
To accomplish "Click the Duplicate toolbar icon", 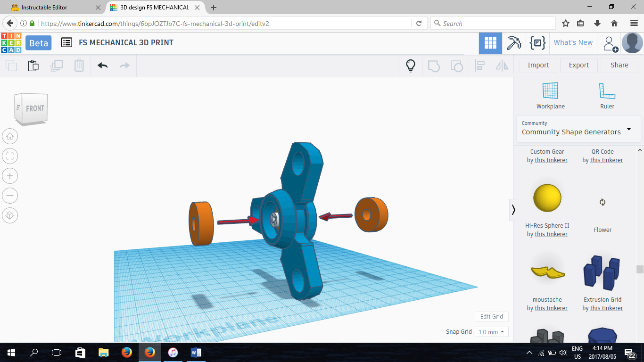I will tap(57, 66).
